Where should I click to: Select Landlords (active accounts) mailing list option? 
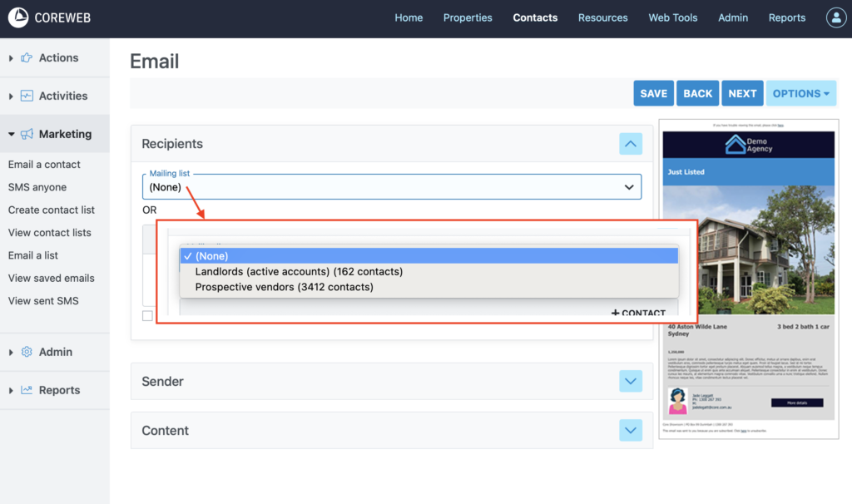coord(299,272)
